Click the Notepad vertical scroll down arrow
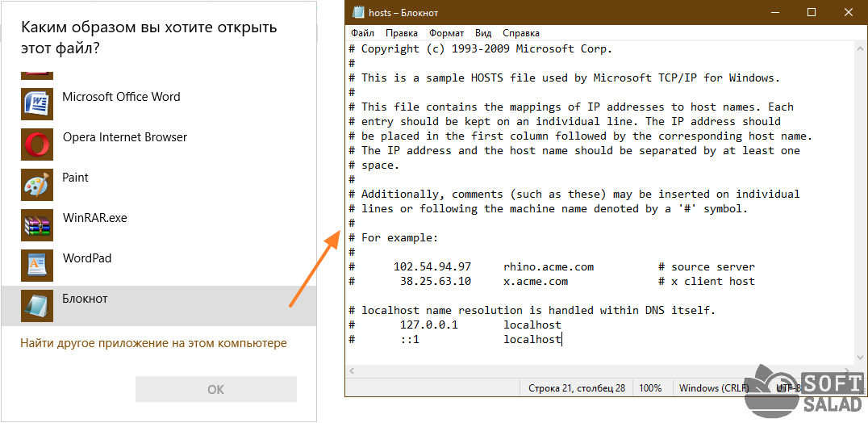This screenshot has width=868, height=423. 858,358
